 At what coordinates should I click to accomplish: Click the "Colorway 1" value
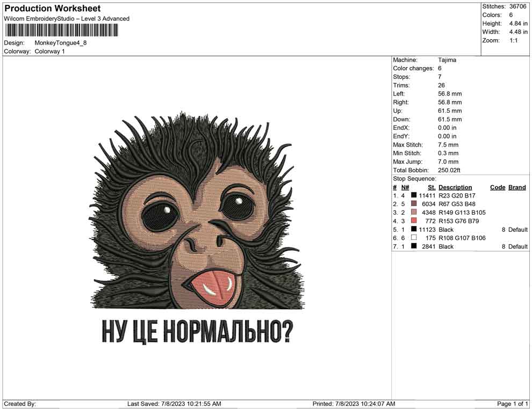[49, 52]
